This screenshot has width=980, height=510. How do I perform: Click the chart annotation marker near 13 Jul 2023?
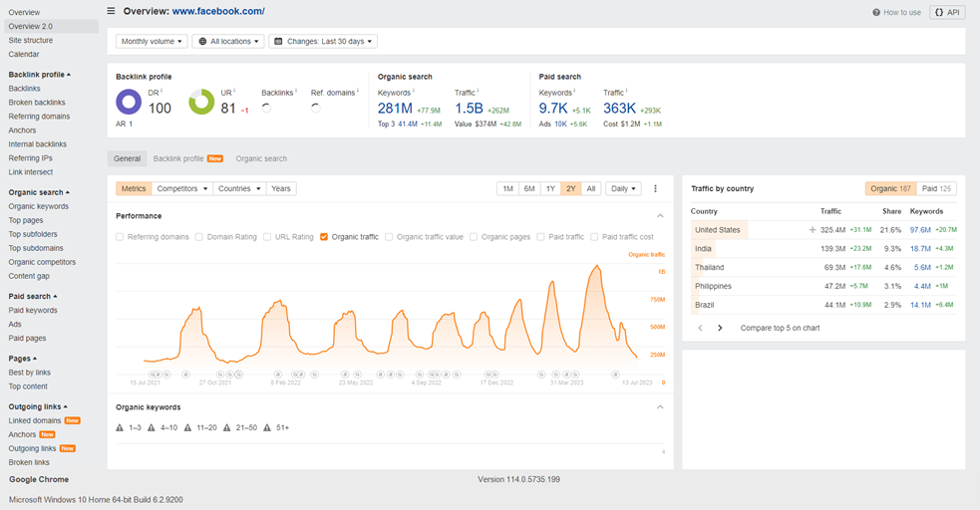pyautogui.click(x=615, y=374)
